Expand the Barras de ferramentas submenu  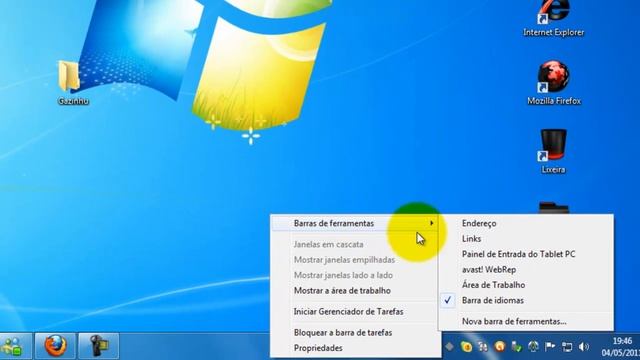point(354,223)
